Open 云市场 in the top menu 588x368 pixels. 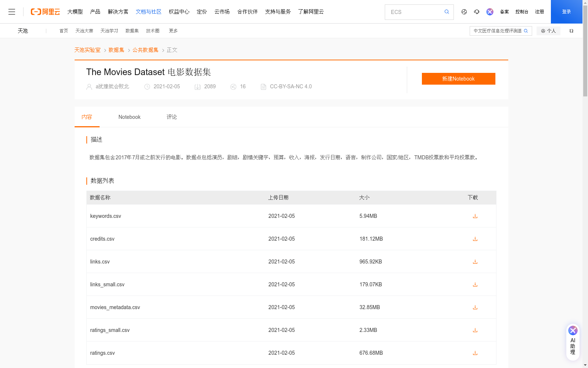click(222, 12)
